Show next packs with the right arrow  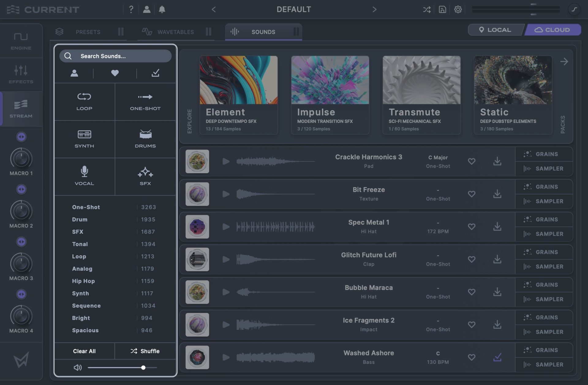coord(564,62)
